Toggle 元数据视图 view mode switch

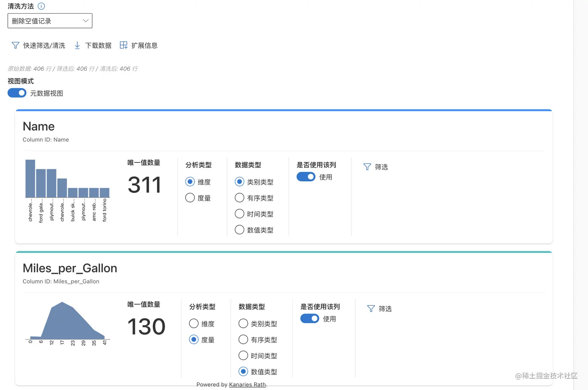point(16,93)
